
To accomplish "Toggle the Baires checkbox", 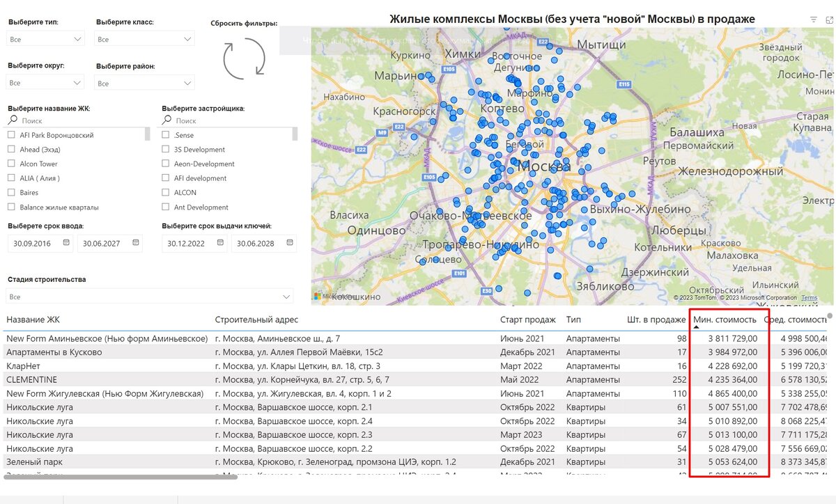I will click(11, 192).
